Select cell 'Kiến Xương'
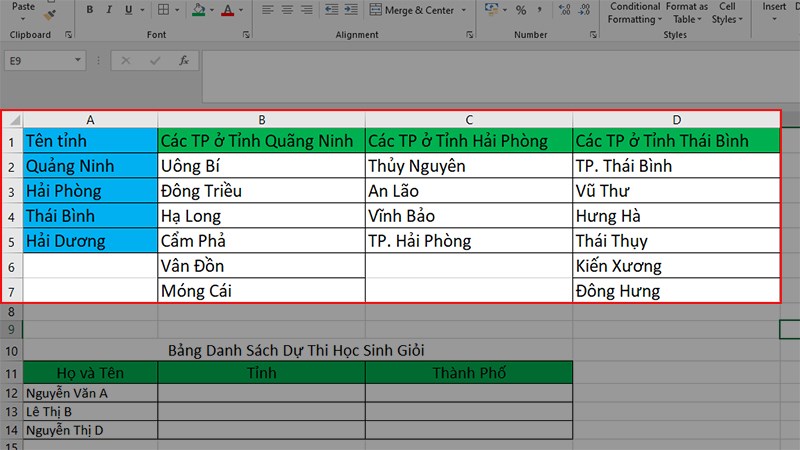 pos(677,266)
